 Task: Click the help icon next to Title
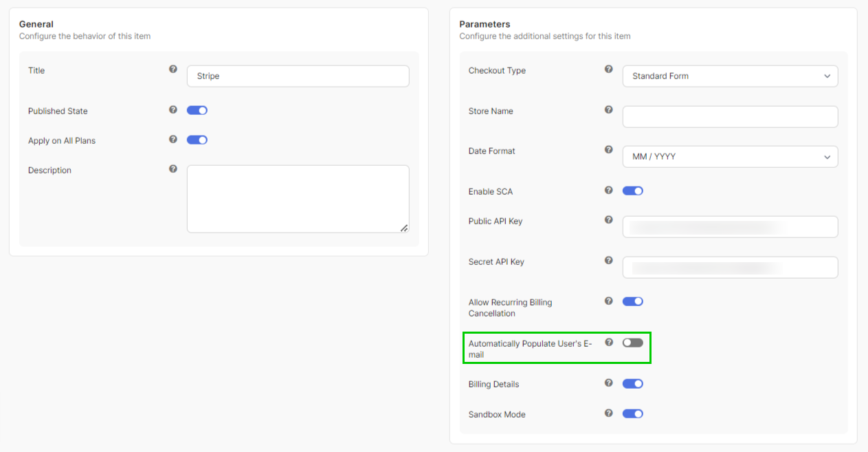click(x=173, y=69)
